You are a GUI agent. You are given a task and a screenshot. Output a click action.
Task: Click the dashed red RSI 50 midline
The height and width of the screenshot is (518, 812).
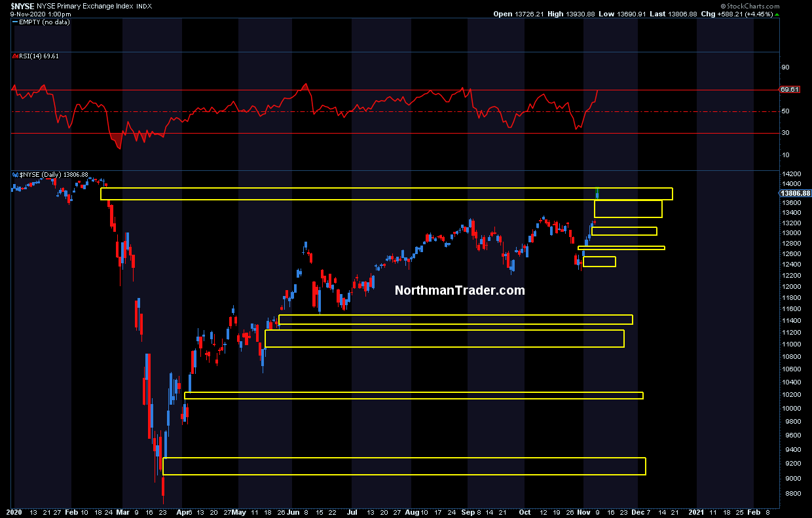click(393, 111)
